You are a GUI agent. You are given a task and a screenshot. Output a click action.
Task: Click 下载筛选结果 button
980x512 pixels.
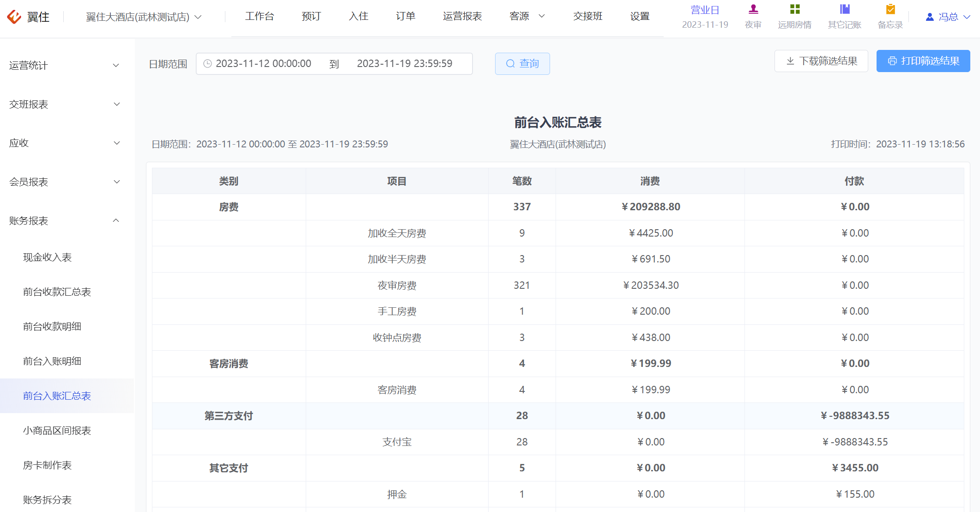coord(821,61)
